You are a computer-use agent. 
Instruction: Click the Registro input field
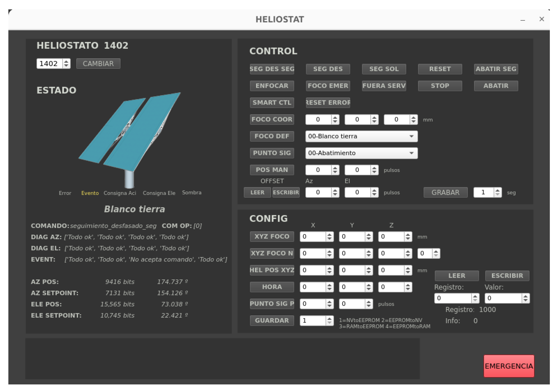(x=453, y=298)
